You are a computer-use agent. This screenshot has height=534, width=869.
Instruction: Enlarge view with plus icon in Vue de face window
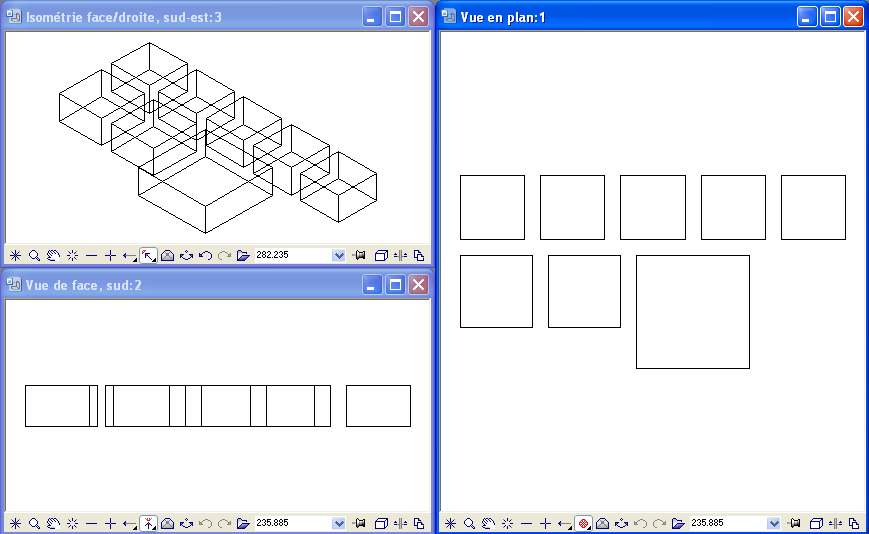(x=110, y=523)
